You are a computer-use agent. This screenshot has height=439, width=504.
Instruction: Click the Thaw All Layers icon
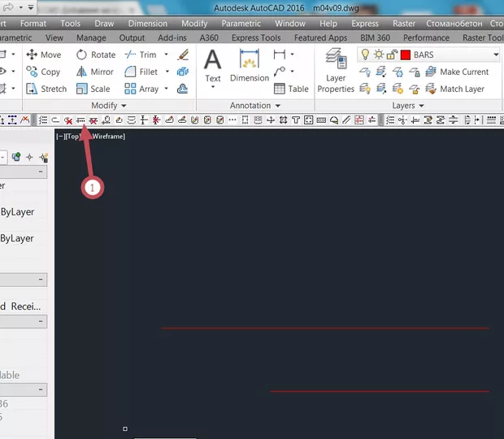coord(398,89)
